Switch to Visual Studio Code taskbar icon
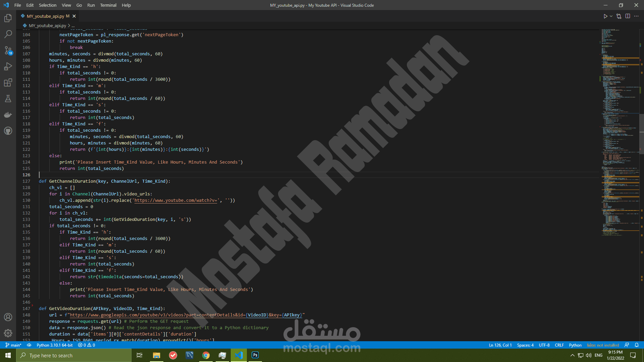The image size is (644, 362). pos(239,355)
